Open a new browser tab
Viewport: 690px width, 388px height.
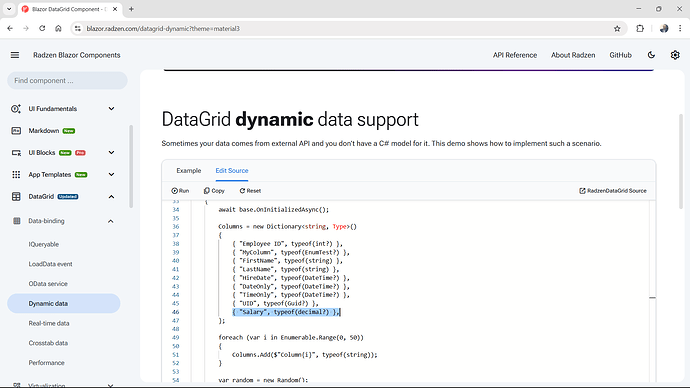(x=131, y=9)
